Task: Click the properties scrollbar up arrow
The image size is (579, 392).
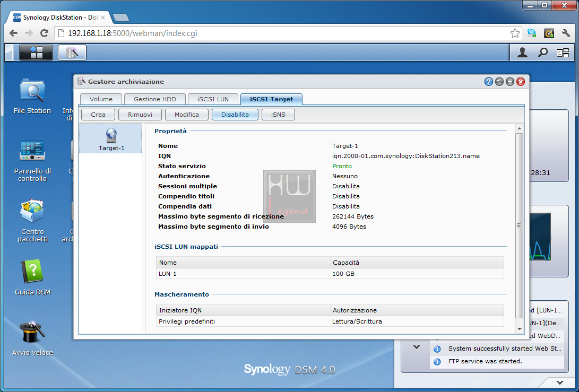Action: [519, 128]
